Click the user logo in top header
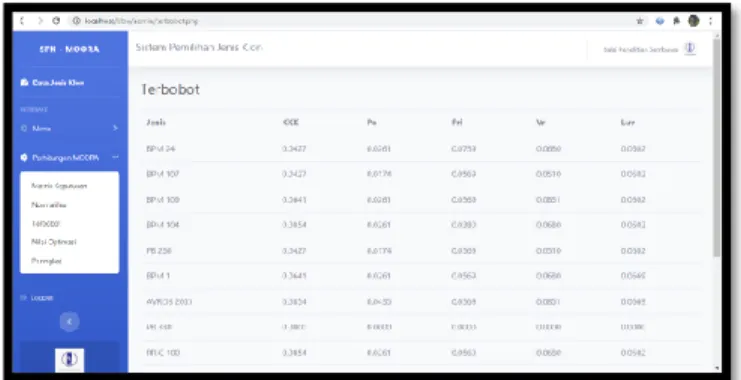 [x=690, y=49]
